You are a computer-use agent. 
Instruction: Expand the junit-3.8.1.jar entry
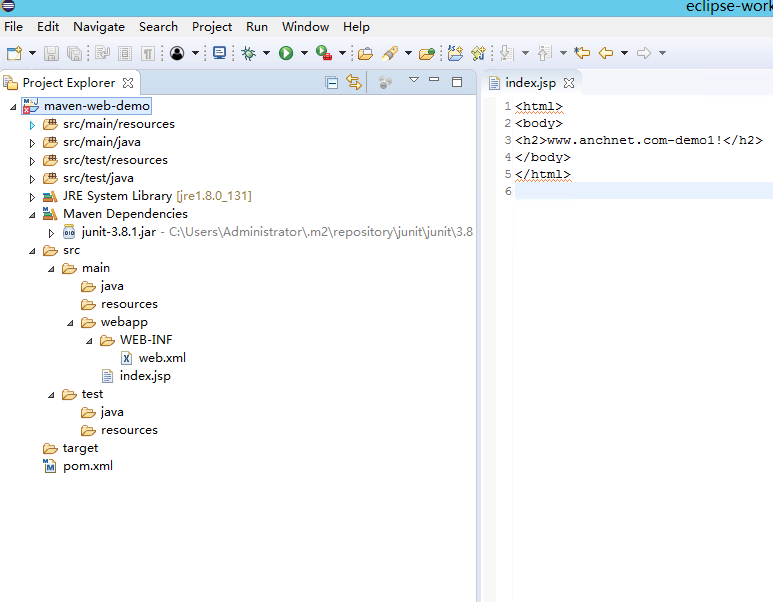pos(51,233)
